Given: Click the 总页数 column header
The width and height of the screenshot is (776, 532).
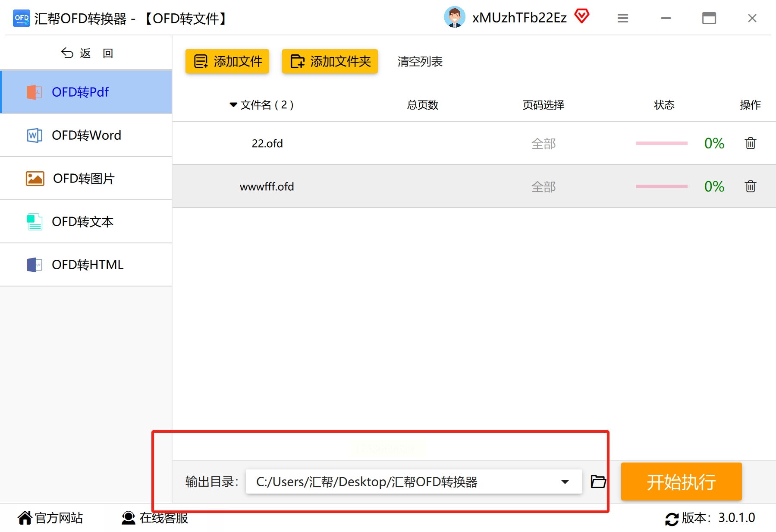Looking at the screenshot, I should click(x=422, y=105).
